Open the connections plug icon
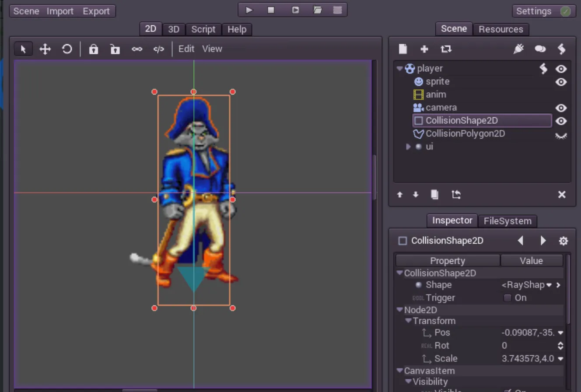 coord(518,49)
